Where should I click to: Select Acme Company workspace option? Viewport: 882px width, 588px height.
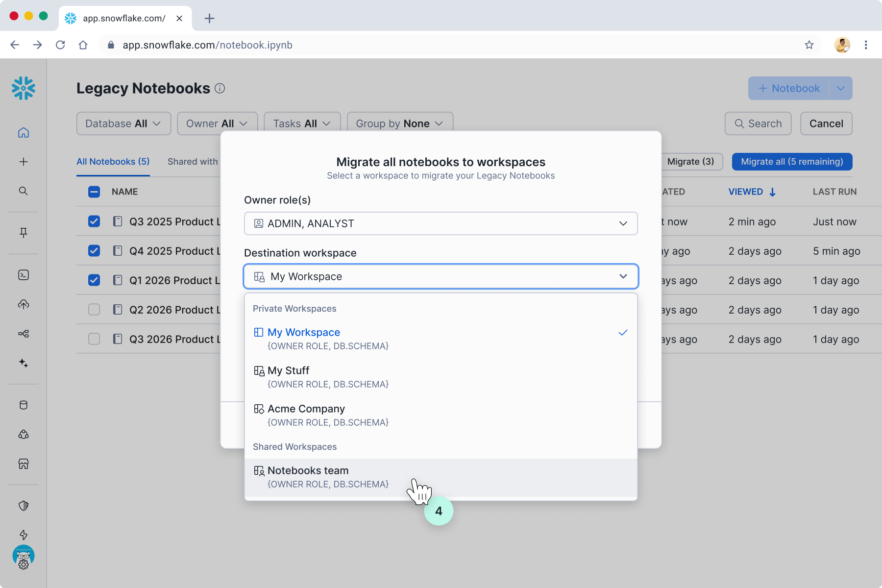click(x=441, y=415)
